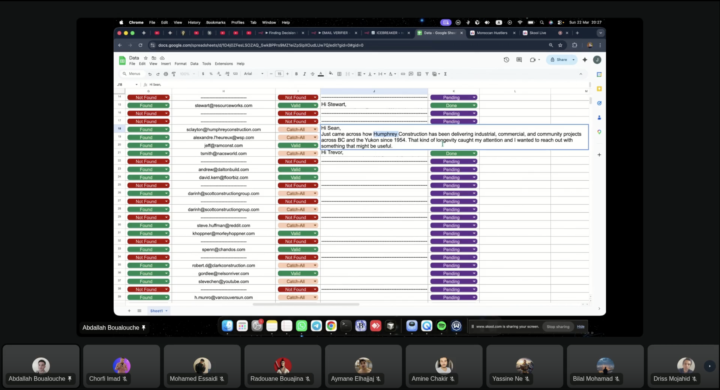
Task: Bookmark this page with star icon
Action: pos(560,45)
